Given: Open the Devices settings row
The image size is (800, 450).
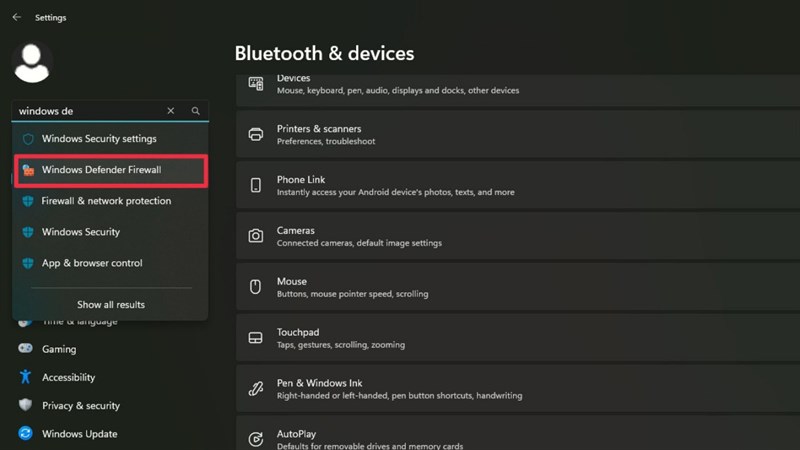Looking at the screenshot, I should pyautogui.click(x=518, y=90).
